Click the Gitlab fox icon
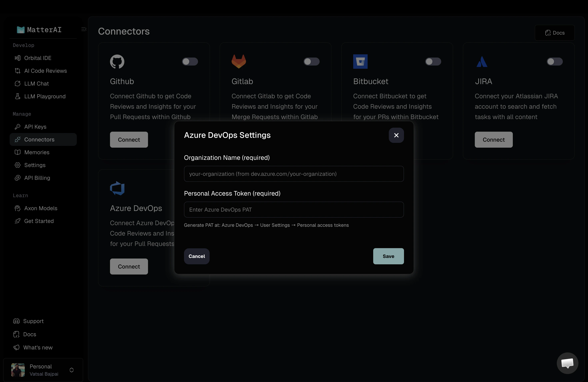588x382 pixels. point(239,62)
